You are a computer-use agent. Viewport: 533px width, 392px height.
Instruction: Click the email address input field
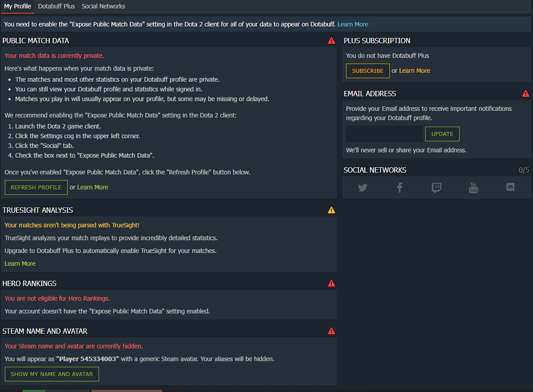(385, 134)
